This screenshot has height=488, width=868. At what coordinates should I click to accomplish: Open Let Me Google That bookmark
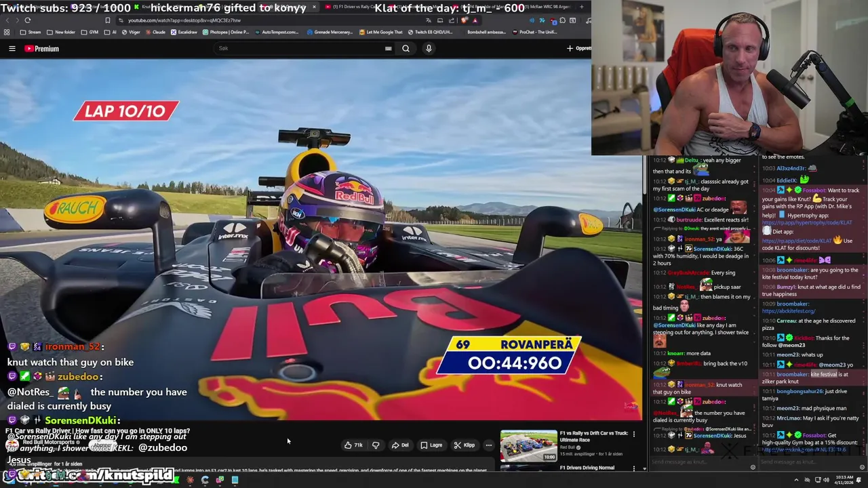[381, 32]
